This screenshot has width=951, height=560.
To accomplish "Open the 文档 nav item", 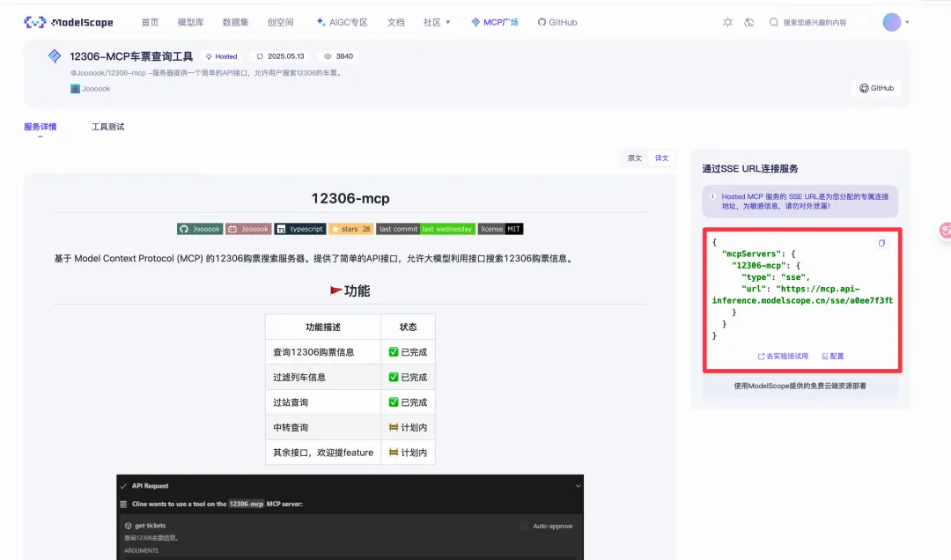I will (395, 22).
